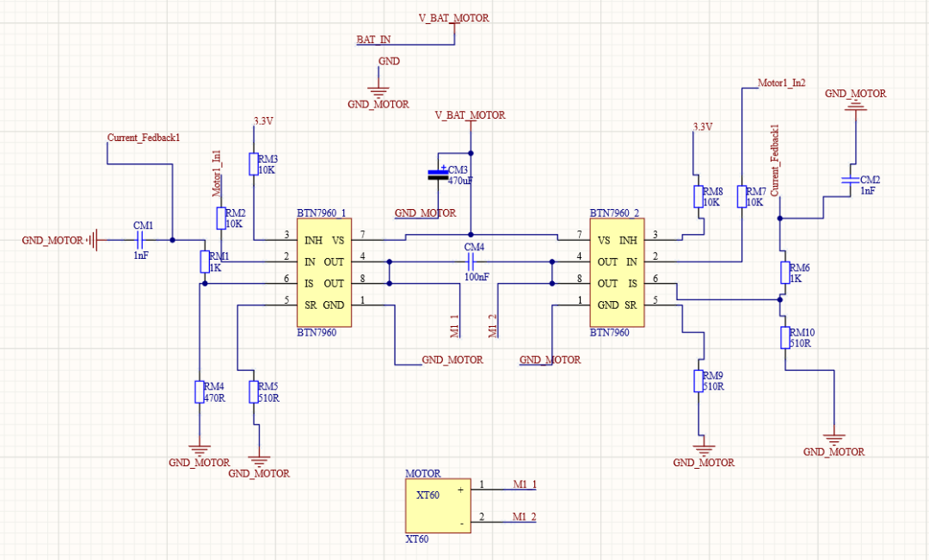Screen dimensions: 929x560
Task: Click the ground symbol under the GND label
Action: click(378, 88)
